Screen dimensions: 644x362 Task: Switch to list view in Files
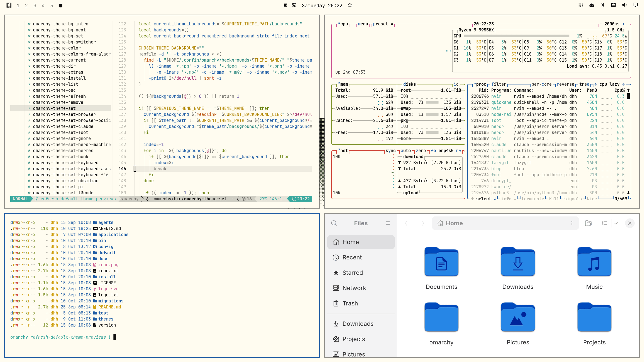(605, 223)
